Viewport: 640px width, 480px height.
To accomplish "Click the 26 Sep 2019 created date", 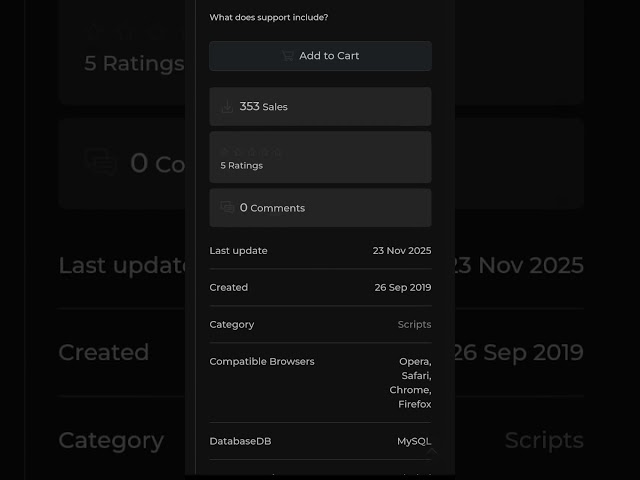I will pyautogui.click(x=402, y=287).
